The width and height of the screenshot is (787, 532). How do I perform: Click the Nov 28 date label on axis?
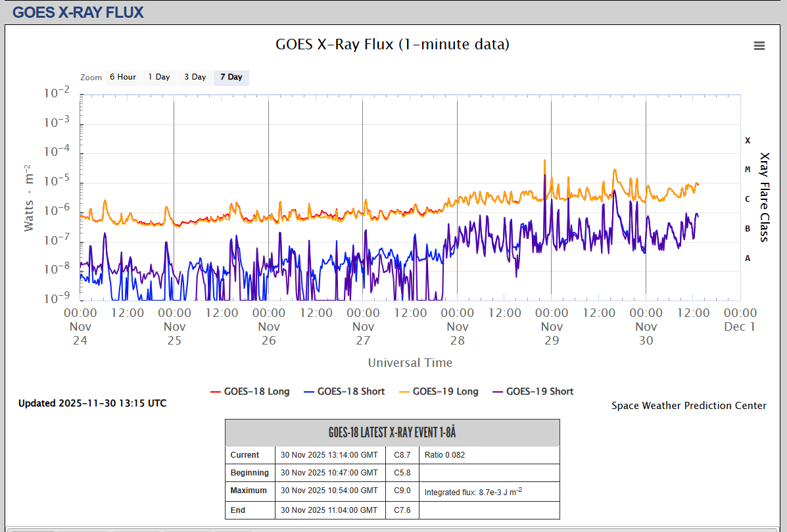[458, 326]
